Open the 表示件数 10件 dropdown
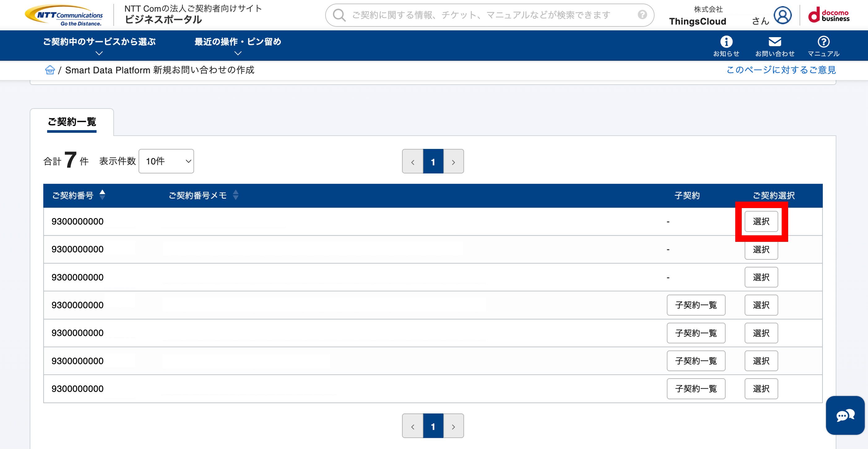The height and width of the screenshot is (449, 868). click(166, 161)
